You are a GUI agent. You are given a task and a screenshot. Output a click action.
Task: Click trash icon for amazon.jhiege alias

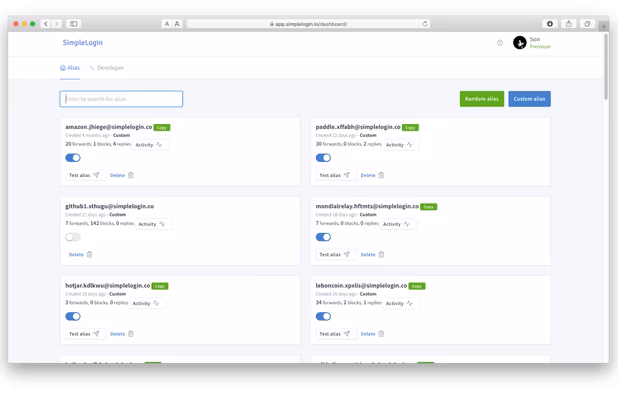click(x=131, y=175)
